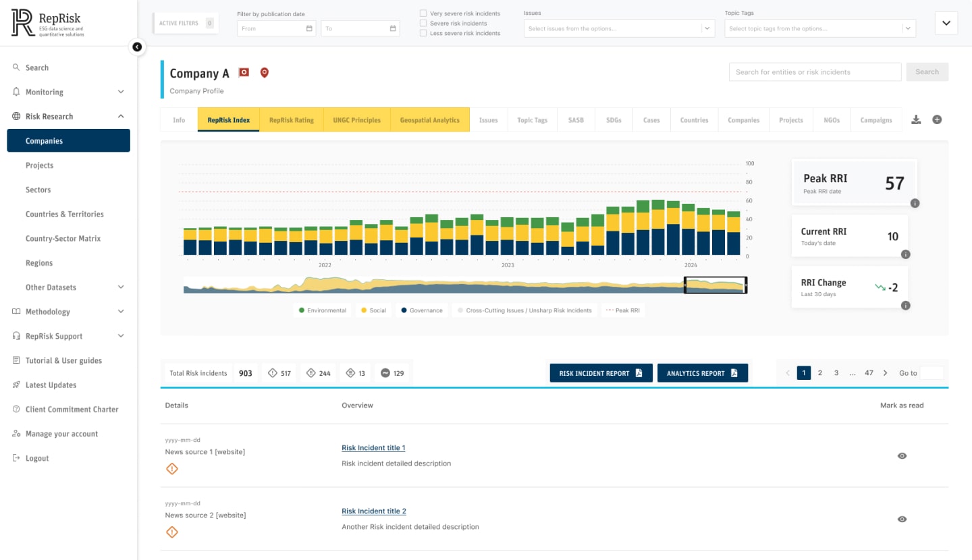This screenshot has height=560, width=972.
Task: Click the red location pin beside Company A
Action: (x=265, y=73)
